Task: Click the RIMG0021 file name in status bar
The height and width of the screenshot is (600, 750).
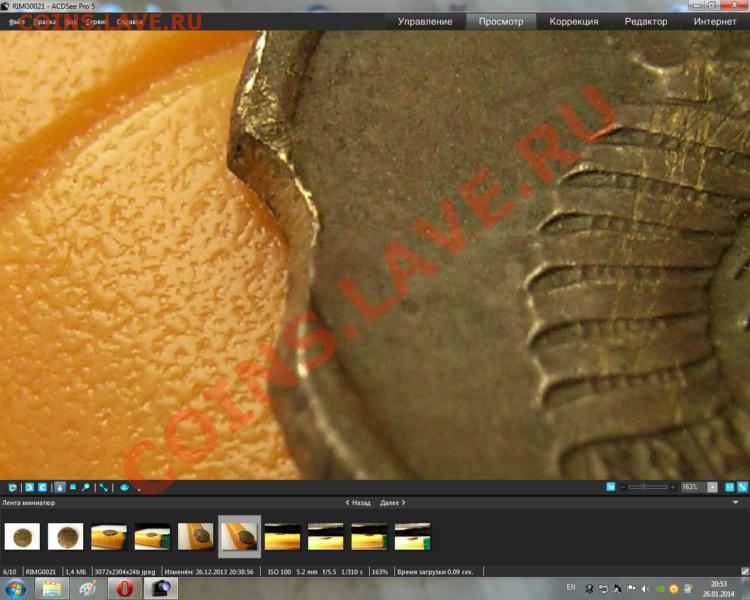Action: (x=41, y=572)
